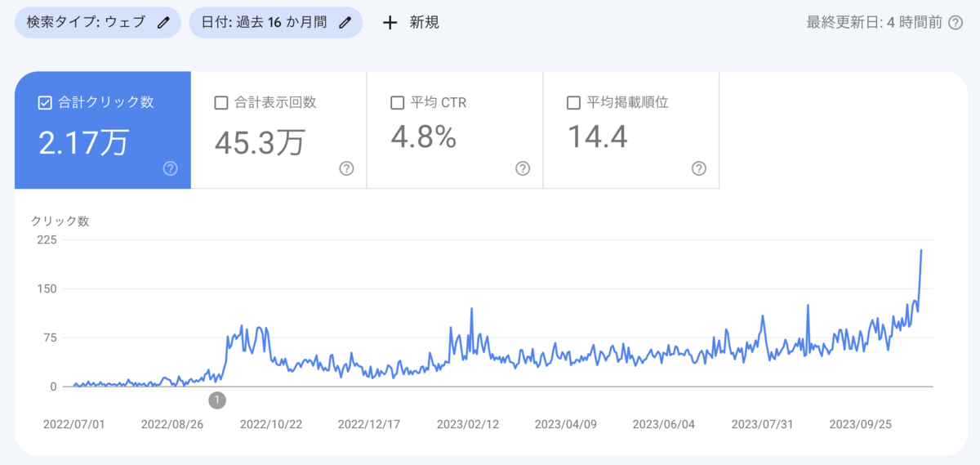Click the 2022/08/26 date label
Viewport: 980px width, 465px height.
[172, 425]
